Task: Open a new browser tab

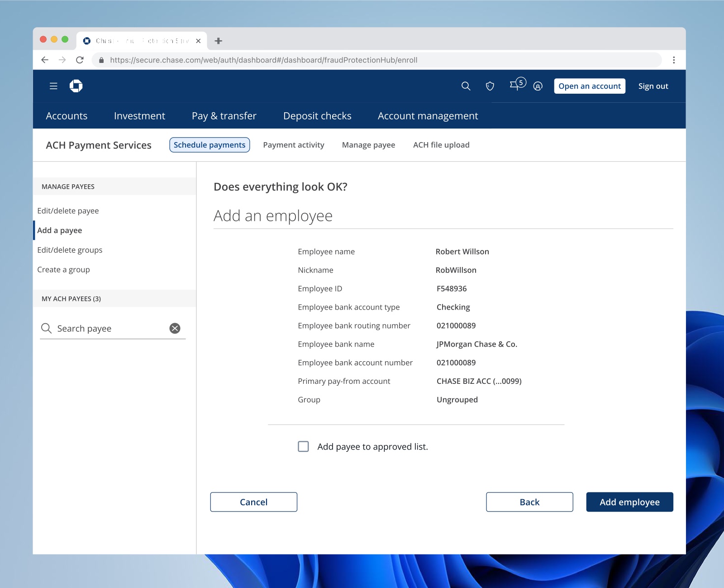Action: tap(219, 41)
